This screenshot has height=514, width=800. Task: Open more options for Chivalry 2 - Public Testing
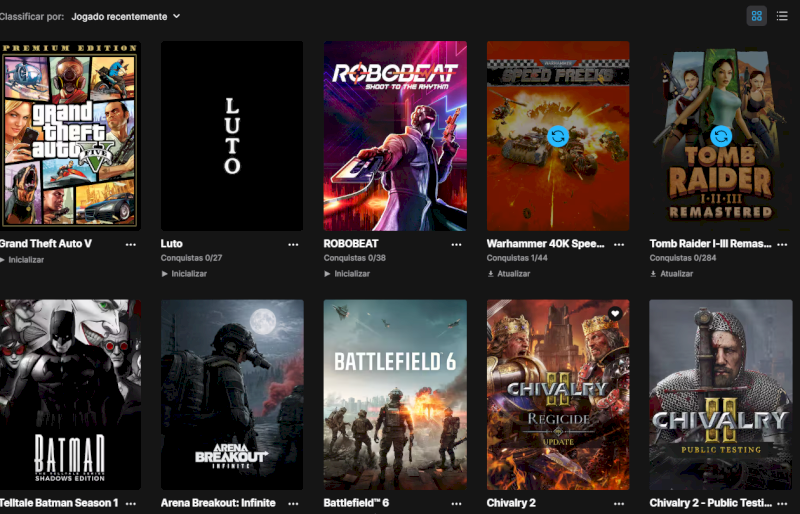tap(782, 504)
